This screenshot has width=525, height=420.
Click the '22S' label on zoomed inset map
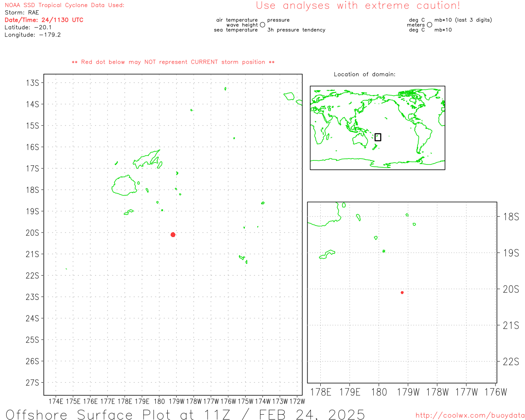511,361
